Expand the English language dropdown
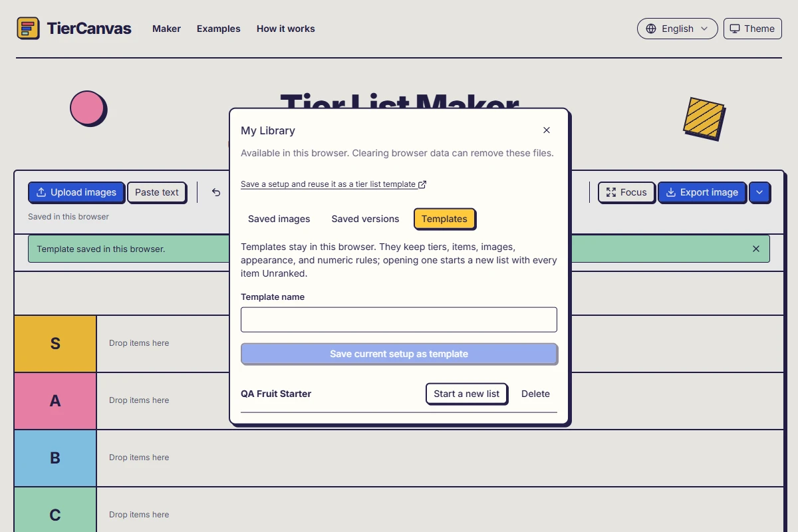Image resolution: width=798 pixels, height=532 pixels. click(678, 29)
